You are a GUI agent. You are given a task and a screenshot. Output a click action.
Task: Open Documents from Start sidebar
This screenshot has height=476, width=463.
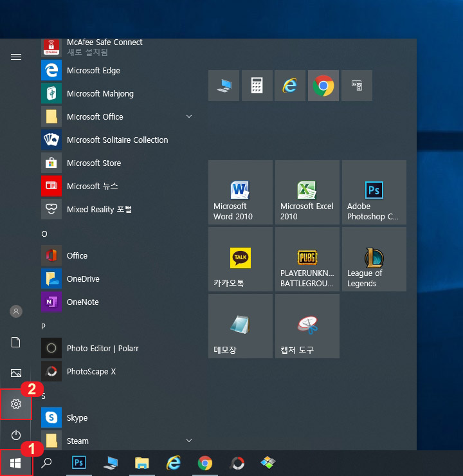pos(16,342)
